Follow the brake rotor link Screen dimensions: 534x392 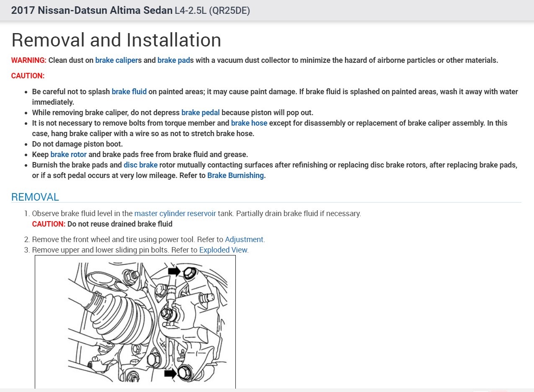click(x=69, y=155)
